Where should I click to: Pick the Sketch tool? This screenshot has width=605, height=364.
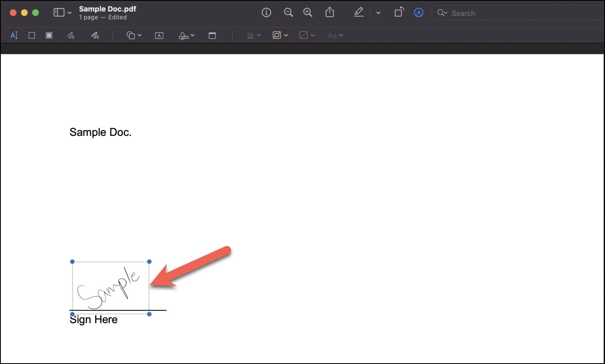[71, 35]
